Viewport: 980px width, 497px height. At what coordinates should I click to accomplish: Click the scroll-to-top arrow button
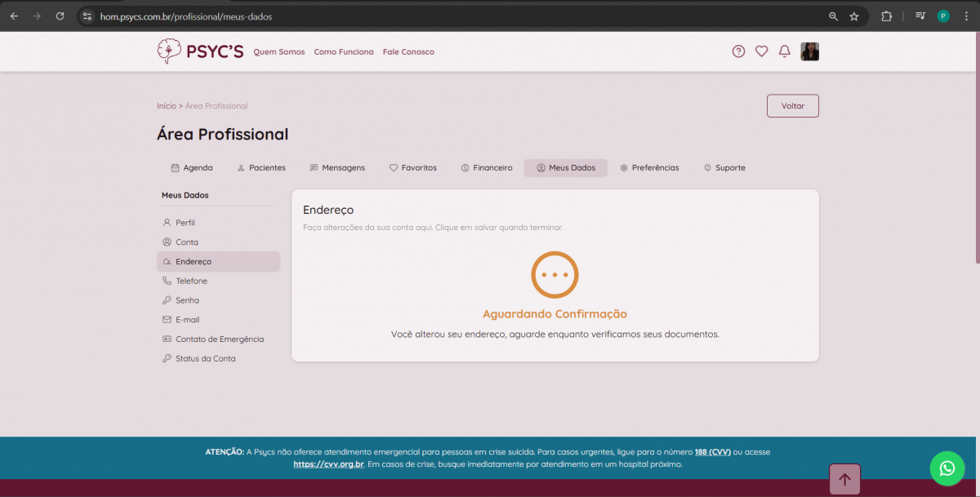pos(844,479)
